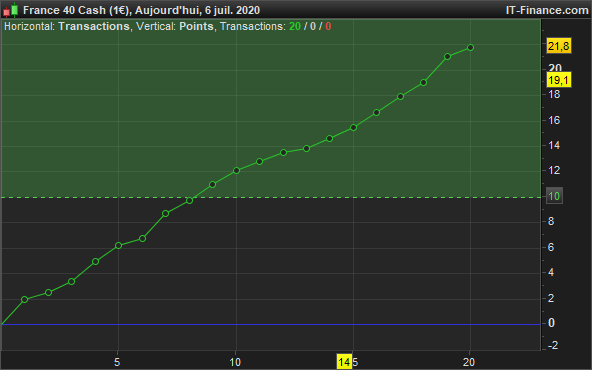Click the green winning transactions count 20

point(295,26)
